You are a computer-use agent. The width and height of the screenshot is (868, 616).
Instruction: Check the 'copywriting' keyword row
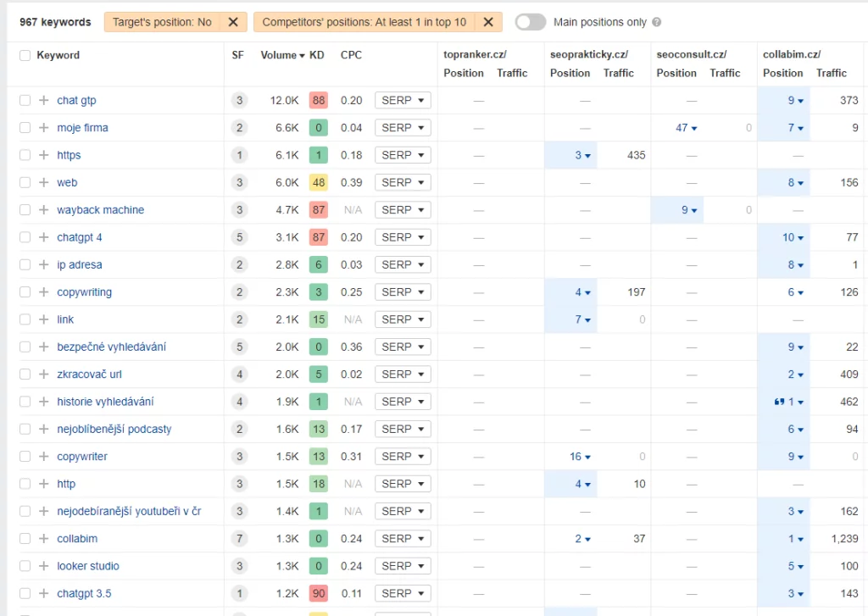tap(25, 292)
